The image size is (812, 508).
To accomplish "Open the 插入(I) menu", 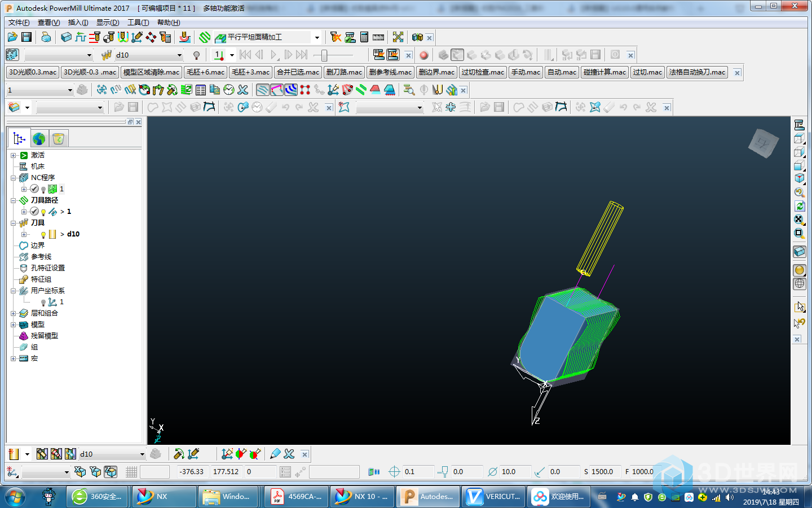I will [x=78, y=23].
